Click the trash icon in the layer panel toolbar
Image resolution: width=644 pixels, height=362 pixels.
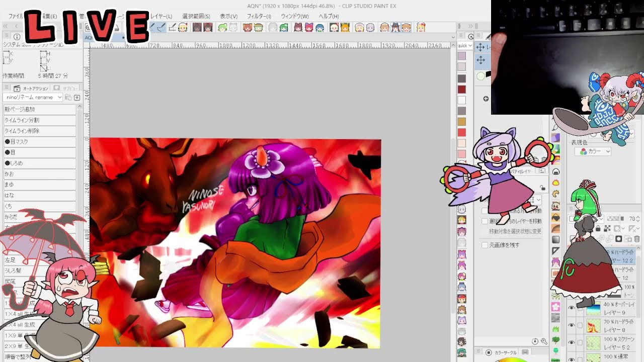point(637,239)
